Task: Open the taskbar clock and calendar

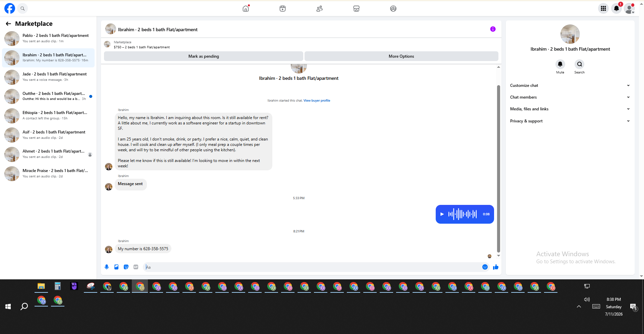Action: pyautogui.click(x=614, y=307)
